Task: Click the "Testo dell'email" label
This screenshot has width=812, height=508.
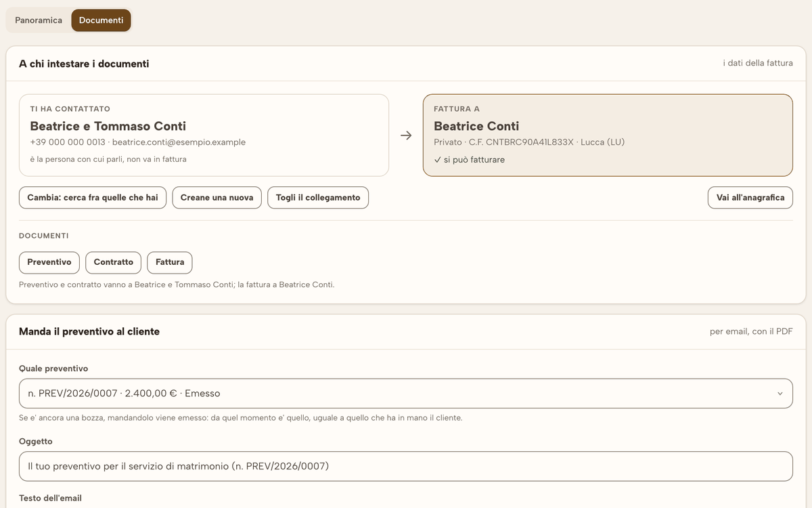Action: tap(50, 498)
